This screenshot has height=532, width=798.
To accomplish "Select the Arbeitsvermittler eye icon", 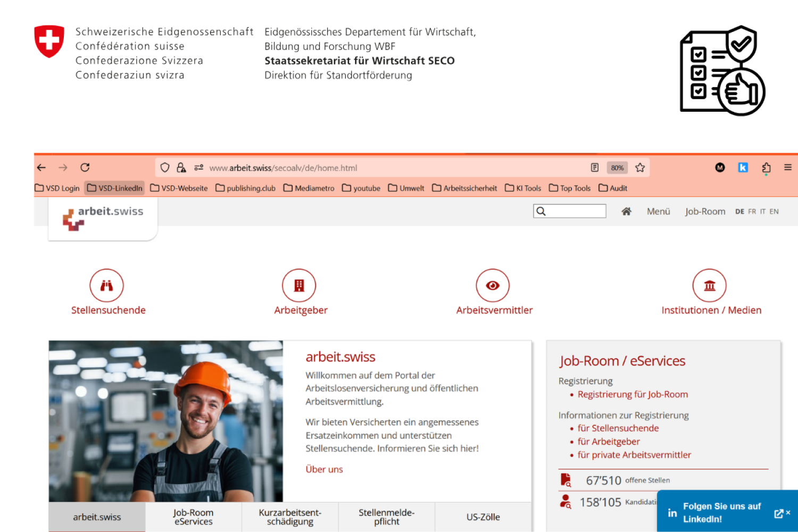I will (x=493, y=286).
